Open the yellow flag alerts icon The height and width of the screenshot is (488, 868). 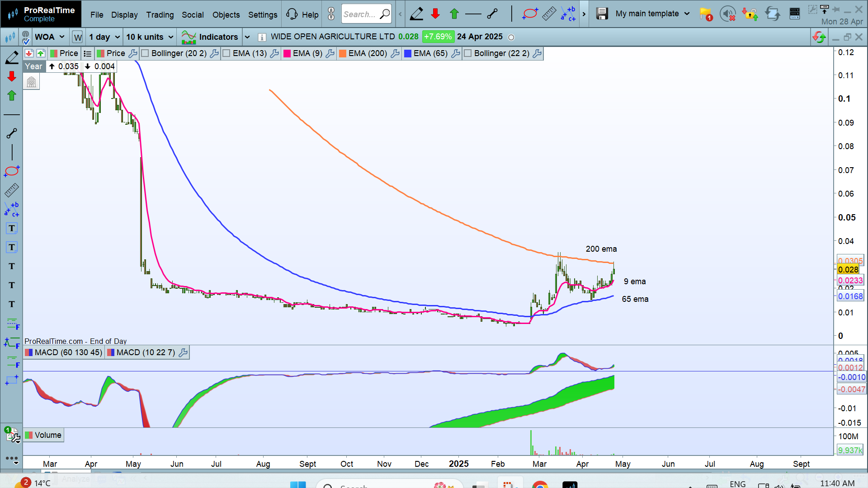706,14
